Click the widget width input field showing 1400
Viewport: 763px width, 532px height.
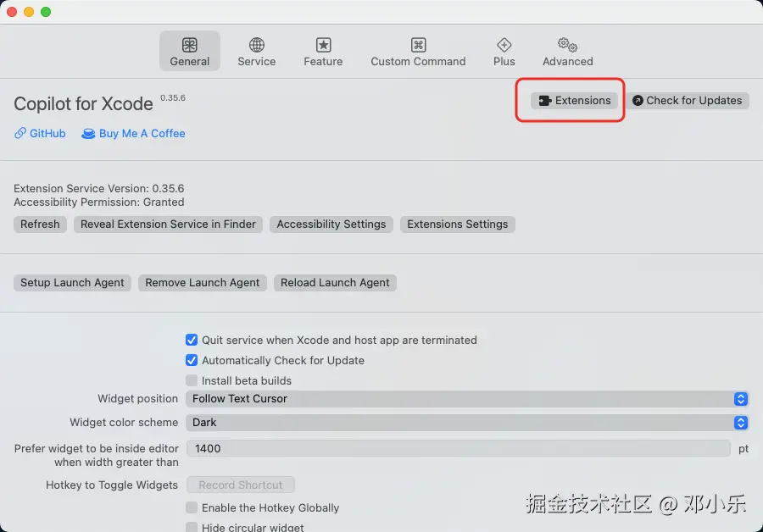pos(459,448)
